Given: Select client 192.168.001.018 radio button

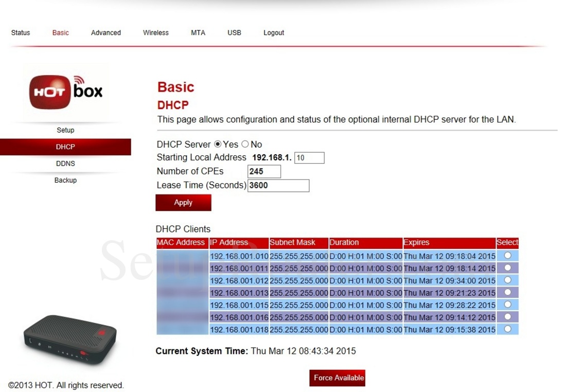Looking at the screenshot, I should 507,329.
